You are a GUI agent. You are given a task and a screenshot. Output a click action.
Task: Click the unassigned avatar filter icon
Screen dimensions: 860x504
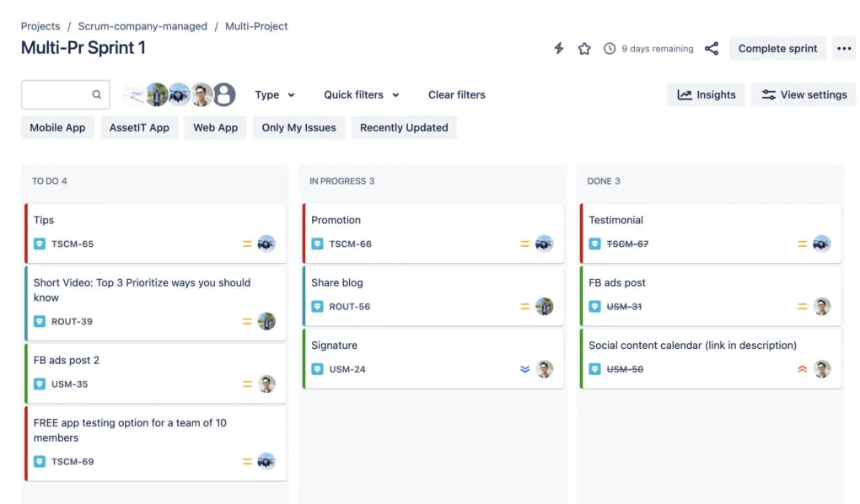pos(224,94)
